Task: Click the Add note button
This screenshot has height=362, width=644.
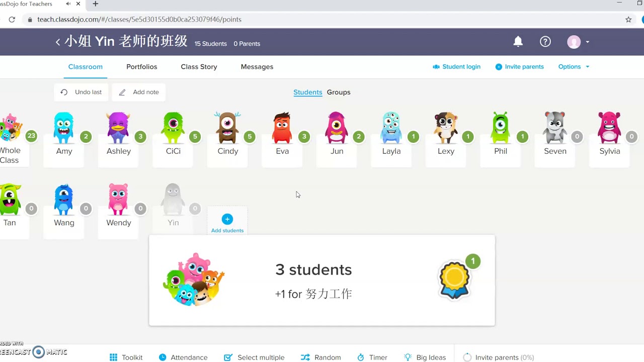Action: click(x=139, y=92)
